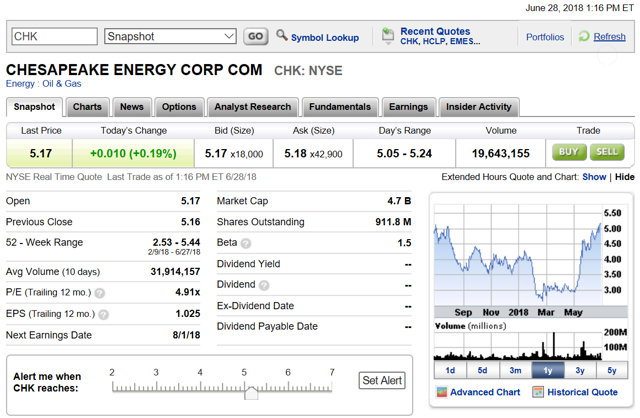The image size is (640, 418).
Task: Click the Symbol Lookup magnifier icon
Action: click(282, 36)
